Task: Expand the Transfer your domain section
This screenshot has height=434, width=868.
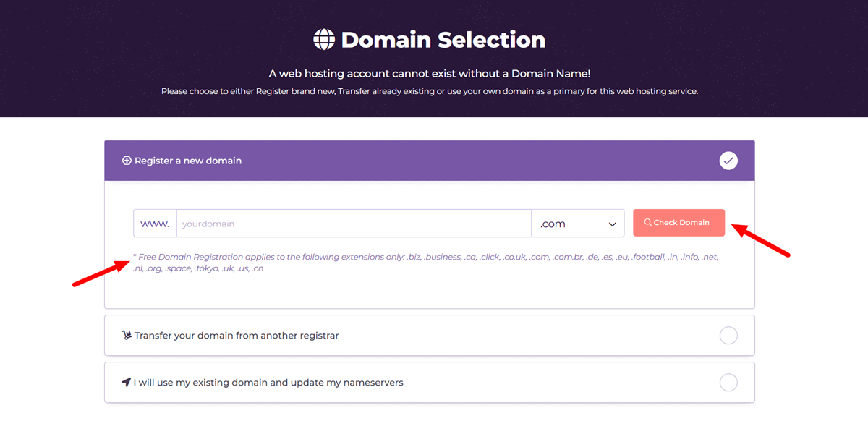Action: [x=430, y=335]
